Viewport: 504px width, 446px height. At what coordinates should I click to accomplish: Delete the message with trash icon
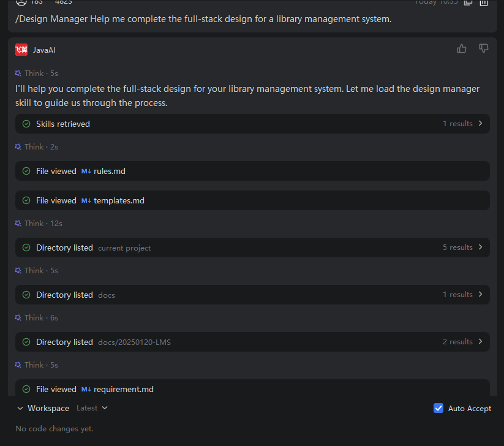(x=484, y=2)
